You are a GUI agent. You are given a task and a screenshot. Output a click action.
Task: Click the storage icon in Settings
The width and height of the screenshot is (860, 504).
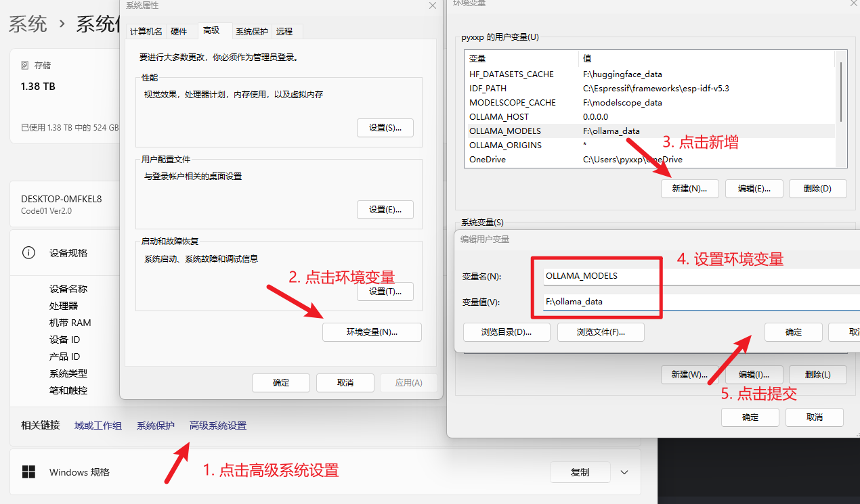(25, 66)
